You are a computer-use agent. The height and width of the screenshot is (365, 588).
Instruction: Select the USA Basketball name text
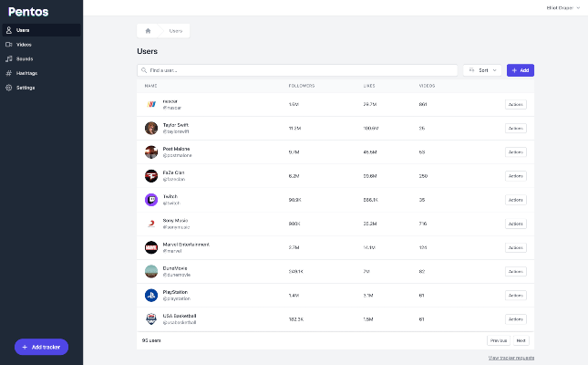(180, 316)
